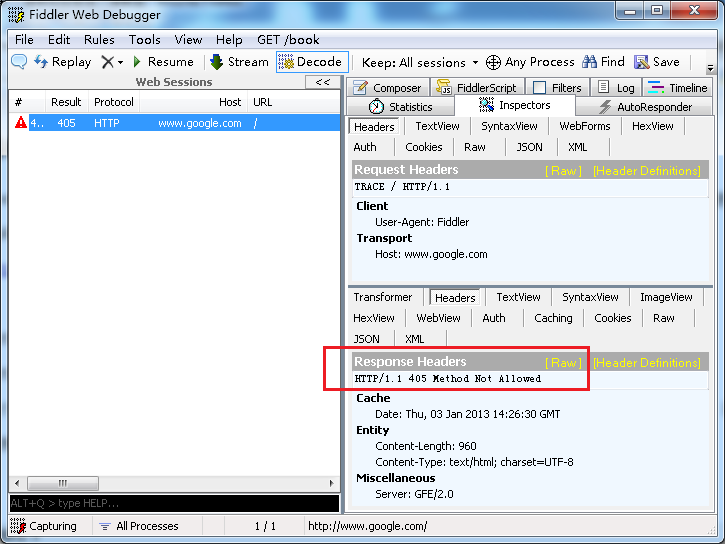Switch to the AutoResponder tab

[x=645, y=107]
